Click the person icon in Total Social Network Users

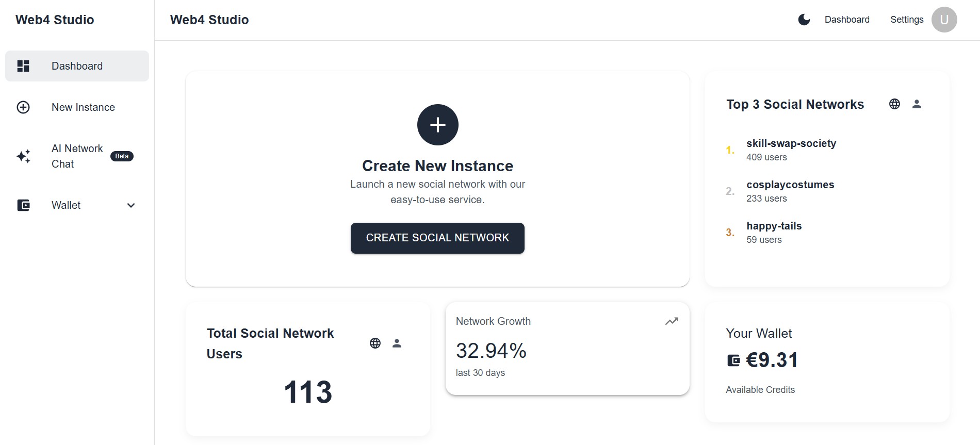397,343
